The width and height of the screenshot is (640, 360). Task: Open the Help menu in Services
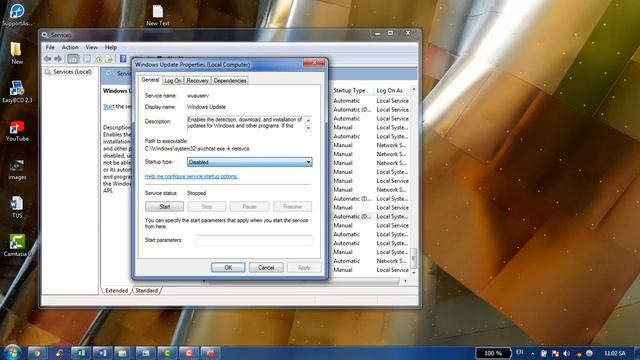pos(111,47)
